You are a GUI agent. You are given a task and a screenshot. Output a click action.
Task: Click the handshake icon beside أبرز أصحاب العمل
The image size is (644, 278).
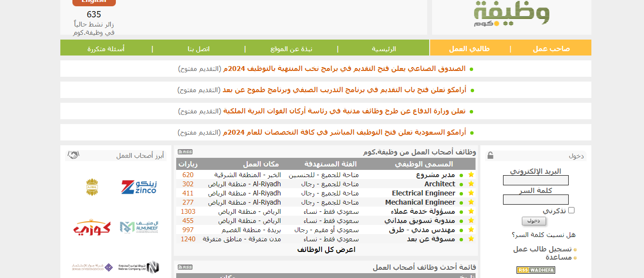(73, 155)
